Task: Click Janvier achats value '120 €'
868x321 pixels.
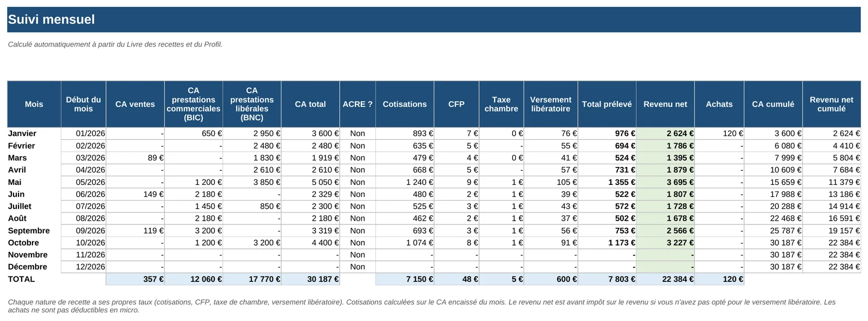Action: coord(719,133)
